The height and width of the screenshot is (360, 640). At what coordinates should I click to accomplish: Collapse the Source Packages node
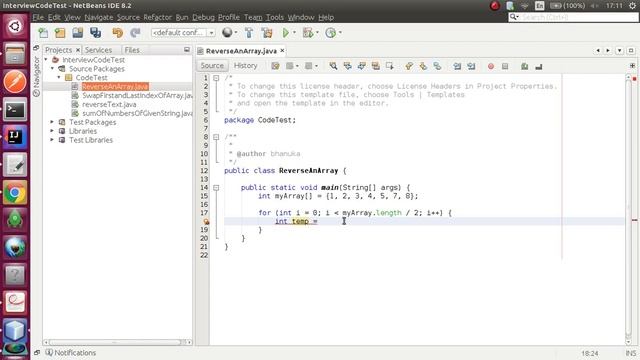click(53, 69)
